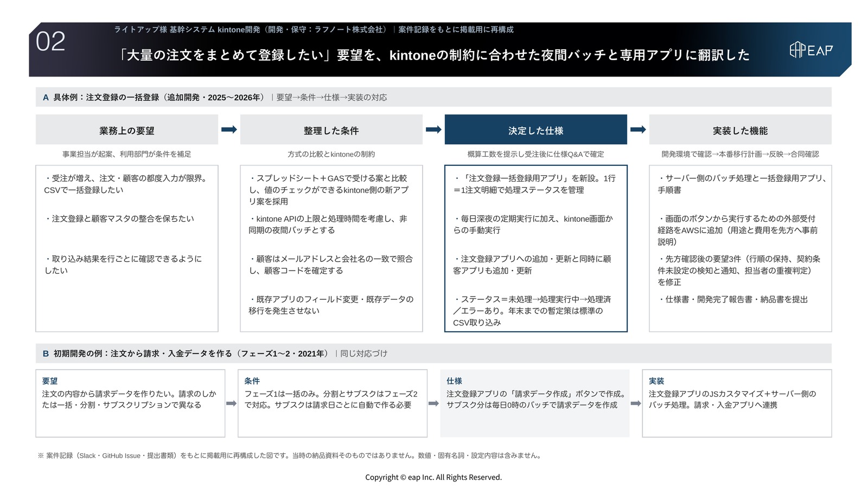Click the slide title about 夜間バッチと専用アプリ
The width and height of the screenshot is (868, 488).
[433, 55]
